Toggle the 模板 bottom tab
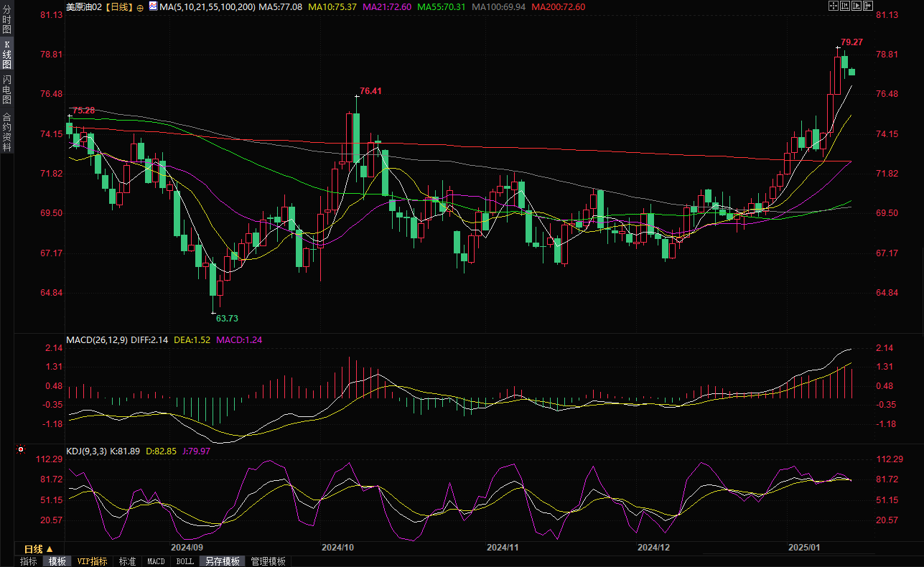Screen dimensions: 924x567 click(57, 561)
